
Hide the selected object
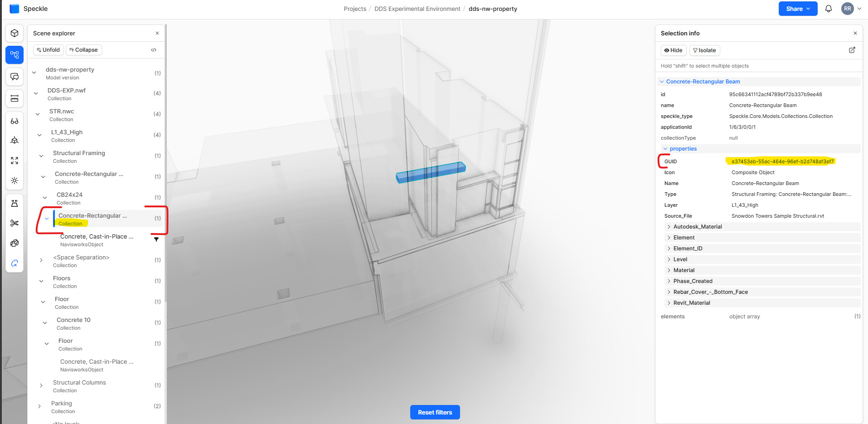[674, 50]
